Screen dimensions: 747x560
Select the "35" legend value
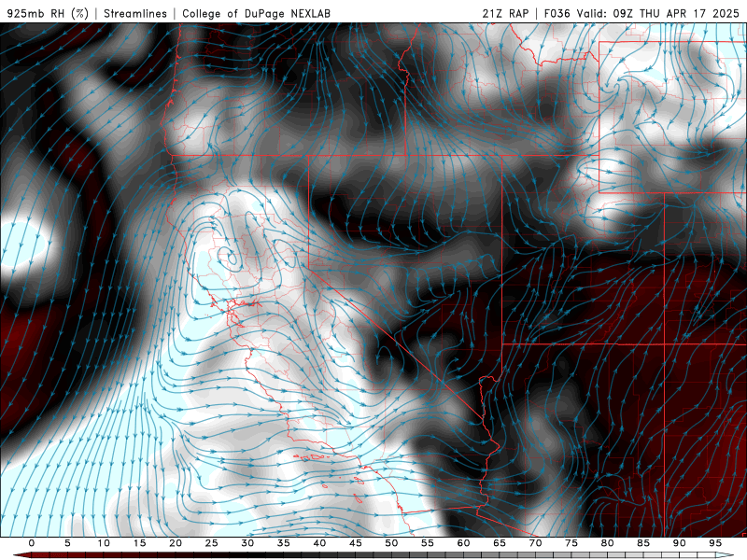(284, 543)
